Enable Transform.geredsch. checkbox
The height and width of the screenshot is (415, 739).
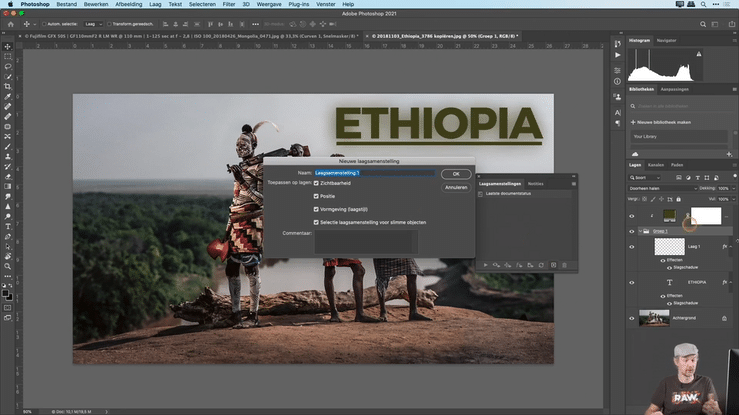109,24
